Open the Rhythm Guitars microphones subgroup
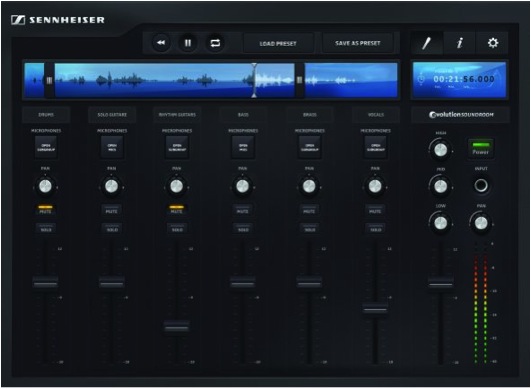 (177, 147)
